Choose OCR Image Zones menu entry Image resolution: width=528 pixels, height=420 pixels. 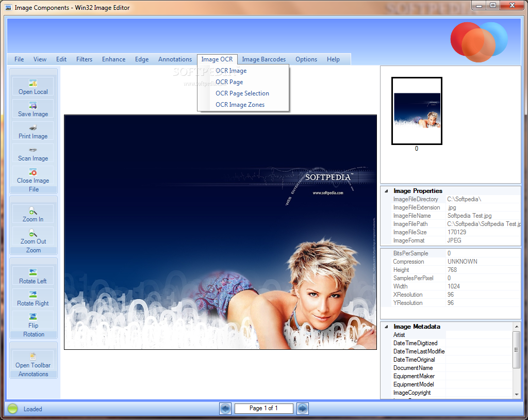click(x=243, y=105)
